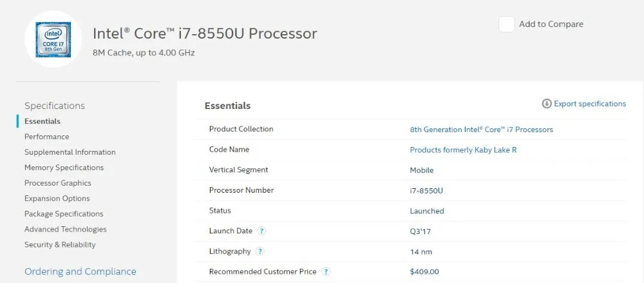The height and width of the screenshot is (283, 644).
Task: Open the Ordering and Compliance link
Action: coord(80,271)
